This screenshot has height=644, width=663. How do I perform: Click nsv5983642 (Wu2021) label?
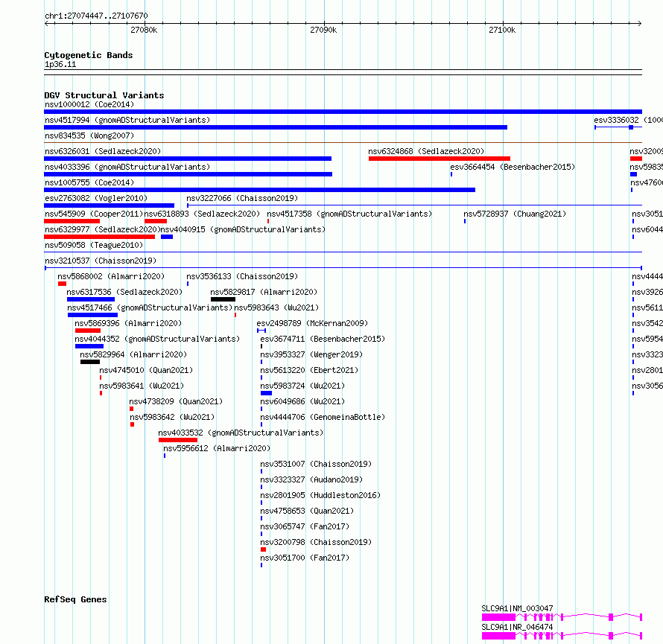pos(172,417)
